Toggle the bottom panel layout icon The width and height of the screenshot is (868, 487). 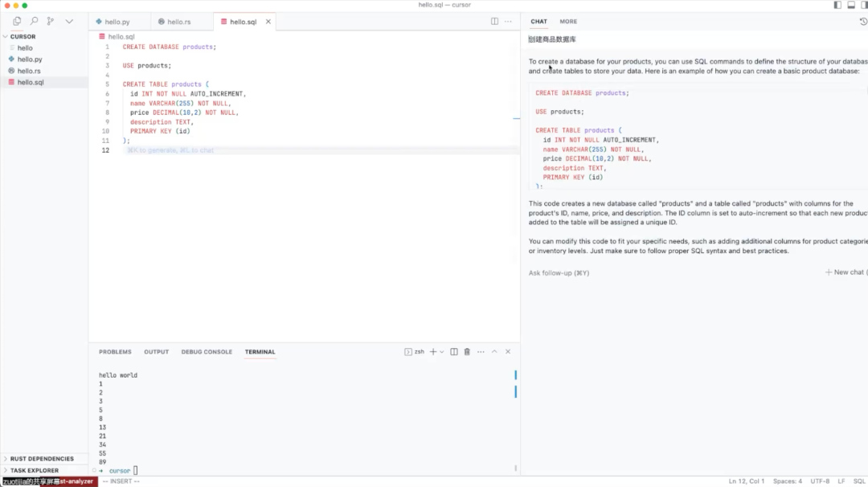(x=851, y=5)
